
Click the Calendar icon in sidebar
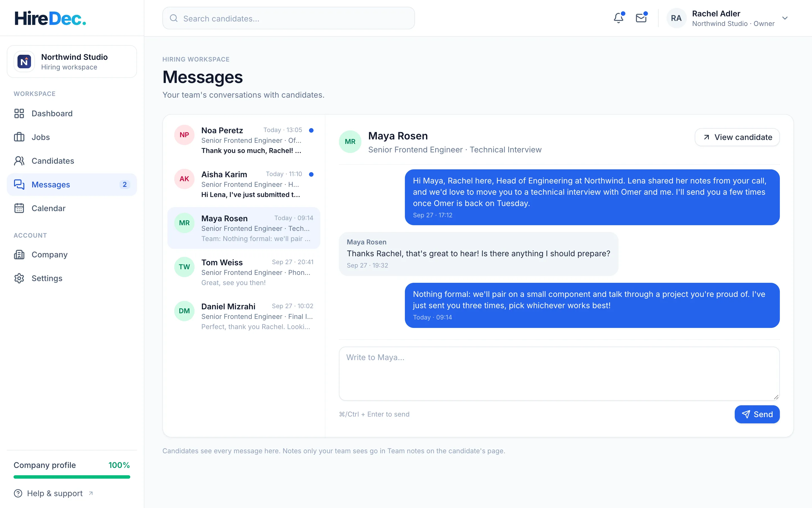point(19,208)
